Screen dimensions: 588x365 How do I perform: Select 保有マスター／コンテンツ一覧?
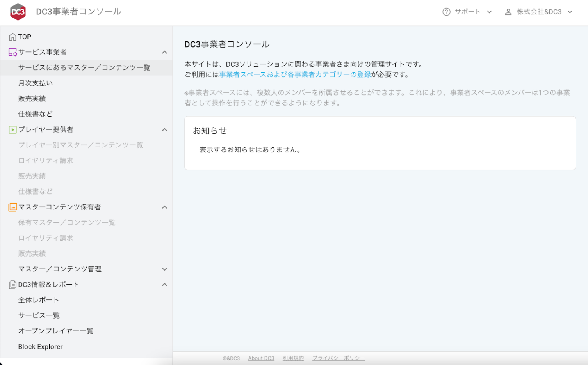[67, 223]
